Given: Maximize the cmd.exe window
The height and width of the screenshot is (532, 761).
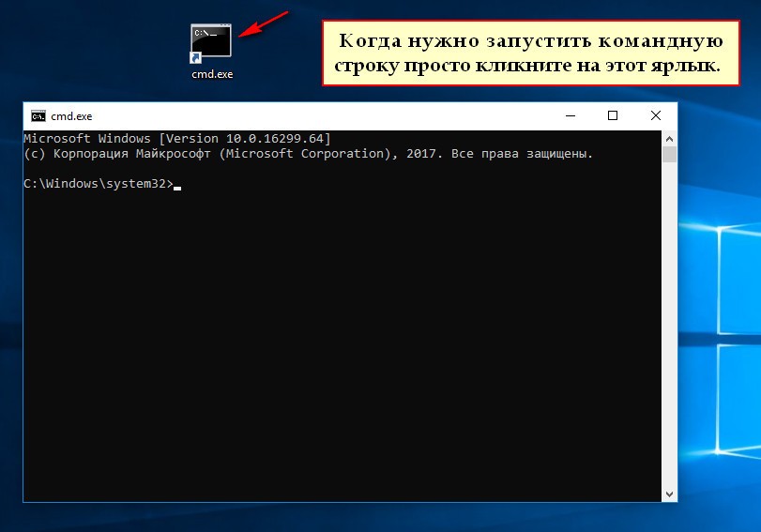Looking at the screenshot, I should tap(613, 115).
